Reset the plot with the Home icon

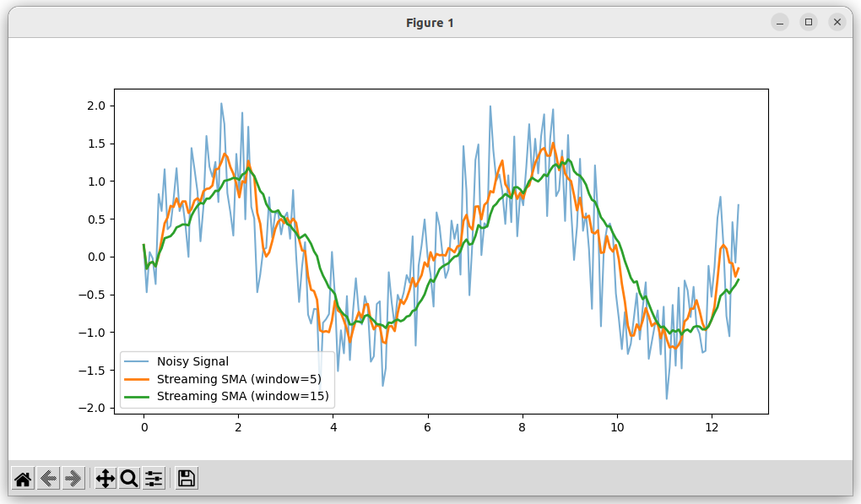(x=23, y=479)
